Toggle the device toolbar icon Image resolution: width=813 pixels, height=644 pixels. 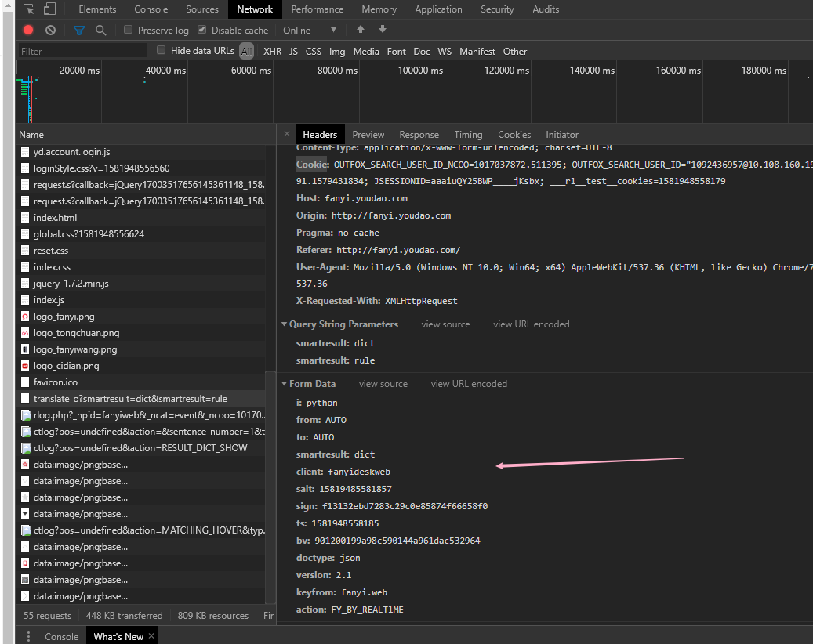[x=49, y=9]
